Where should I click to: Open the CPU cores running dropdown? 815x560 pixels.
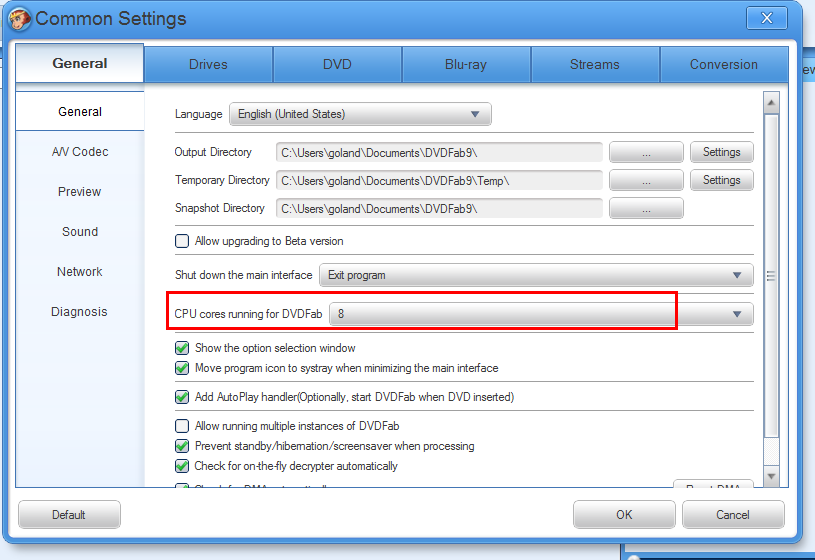pos(541,314)
